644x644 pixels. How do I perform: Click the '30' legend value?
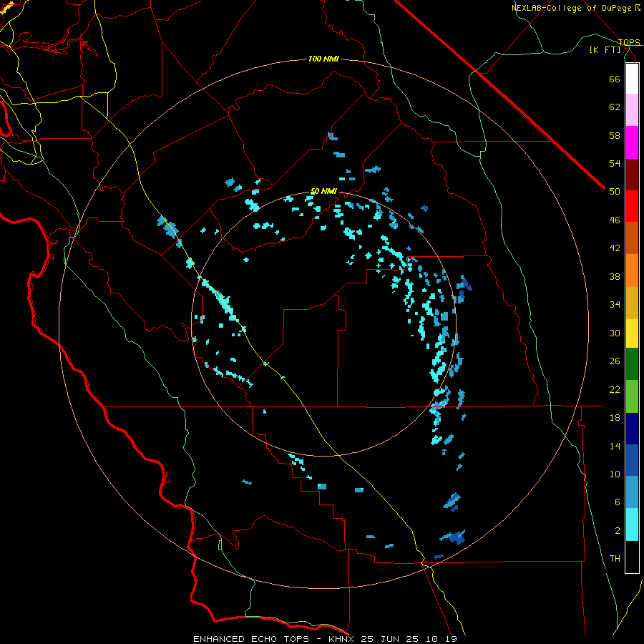[x=615, y=333]
